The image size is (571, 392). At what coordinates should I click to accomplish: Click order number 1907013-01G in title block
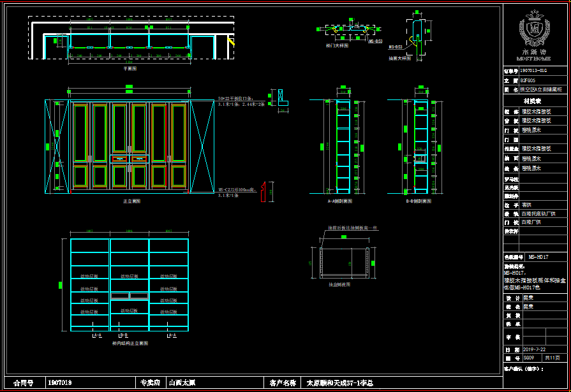(x=534, y=71)
